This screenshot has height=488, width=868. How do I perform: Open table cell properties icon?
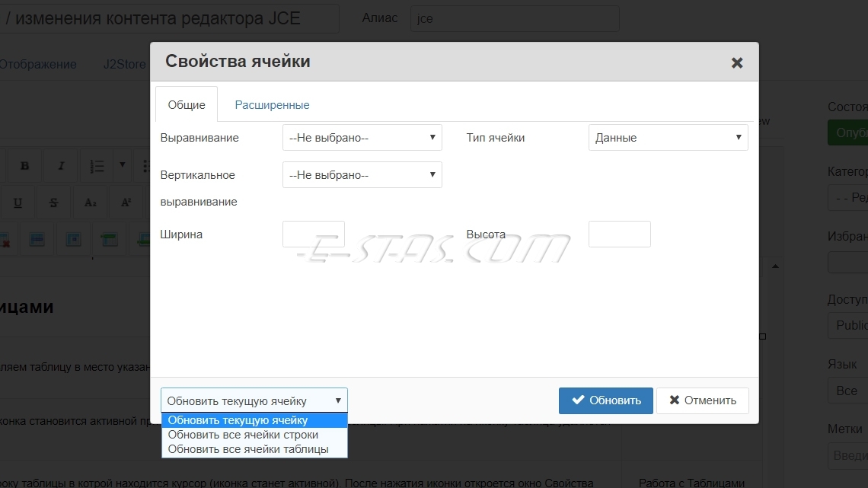click(x=73, y=240)
